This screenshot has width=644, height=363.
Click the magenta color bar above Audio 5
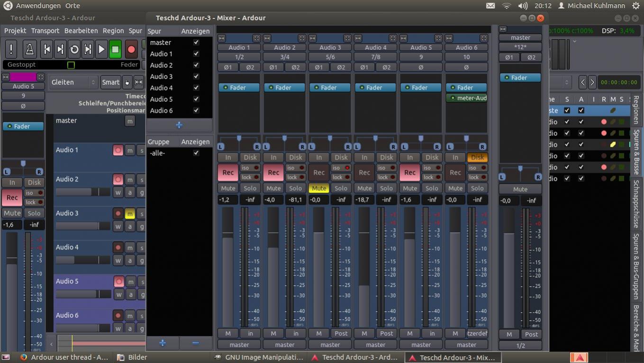click(x=23, y=77)
